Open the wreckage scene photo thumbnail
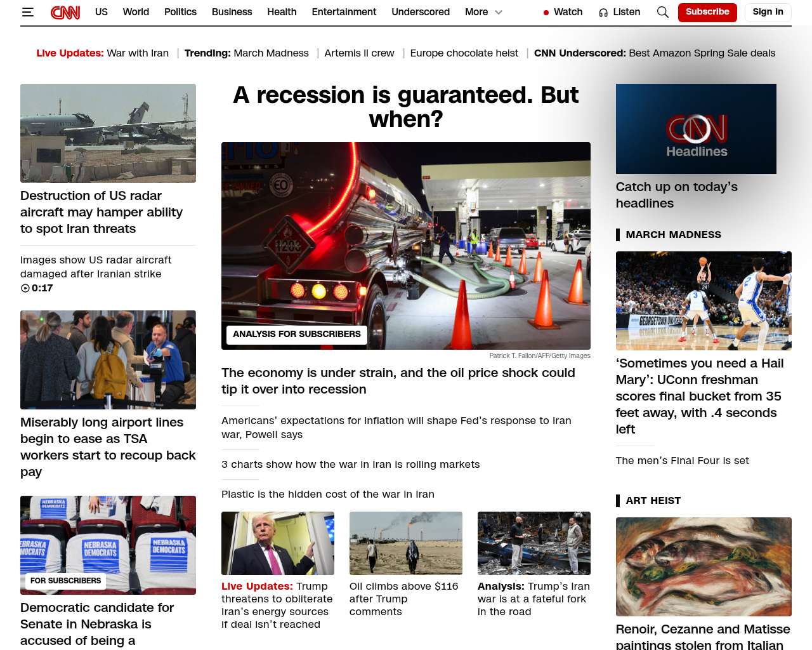812x650 pixels. pyautogui.click(x=534, y=543)
